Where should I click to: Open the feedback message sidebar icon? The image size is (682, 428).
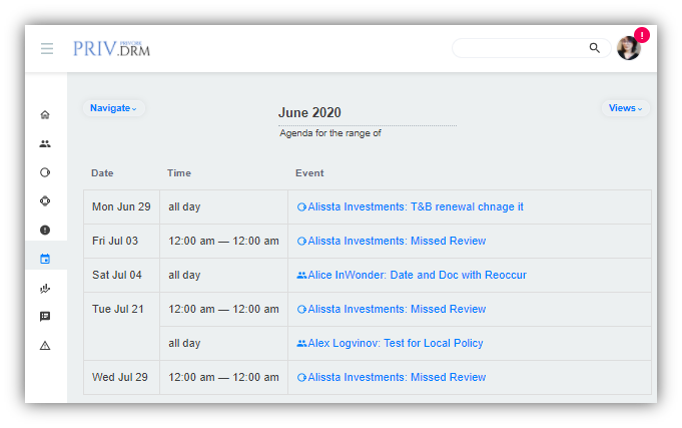click(45, 317)
